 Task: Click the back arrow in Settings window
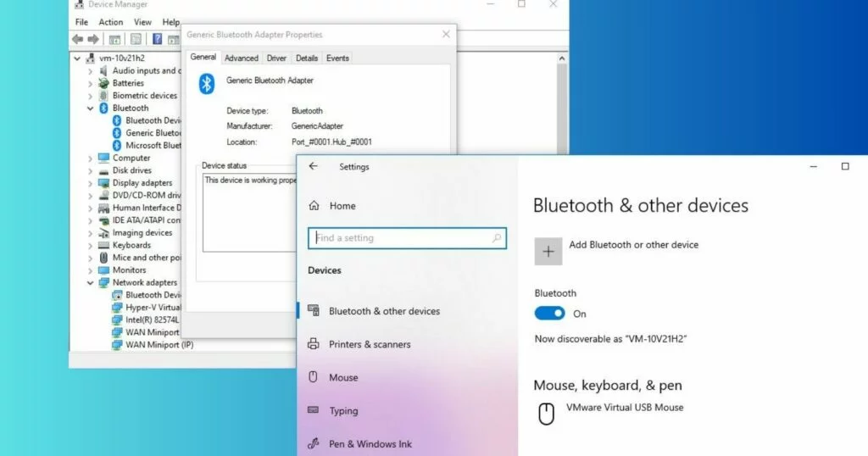tap(314, 166)
